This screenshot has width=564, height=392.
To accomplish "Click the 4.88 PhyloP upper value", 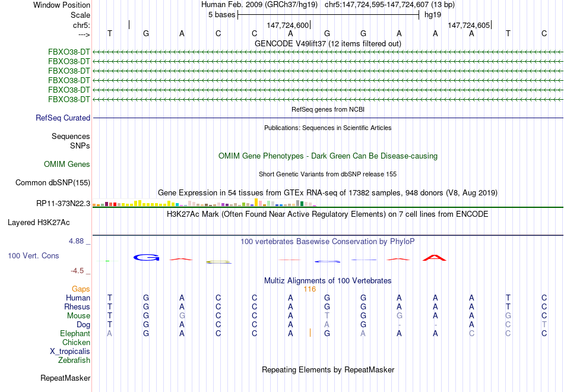I will pyautogui.click(x=76, y=241).
